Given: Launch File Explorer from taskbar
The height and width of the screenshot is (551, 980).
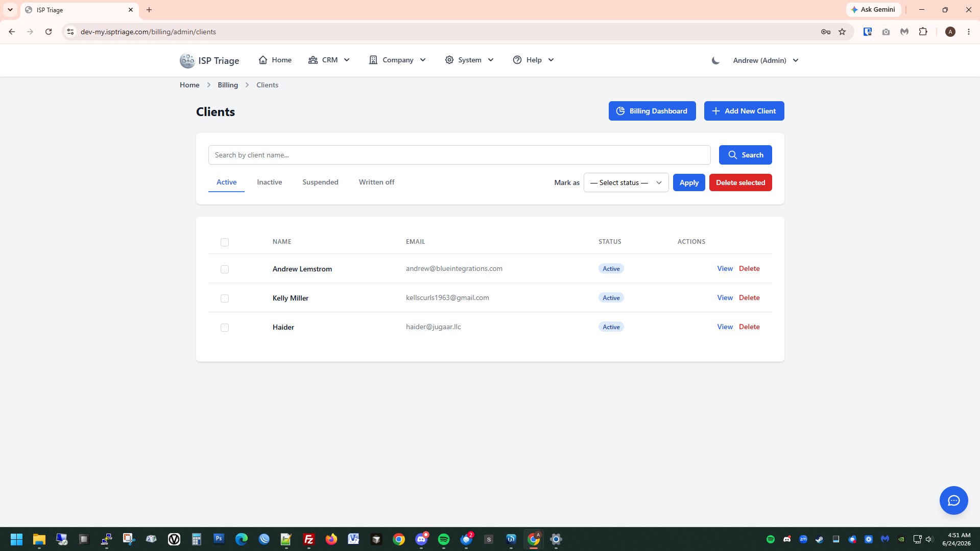Looking at the screenshot, I should (39, 539).
